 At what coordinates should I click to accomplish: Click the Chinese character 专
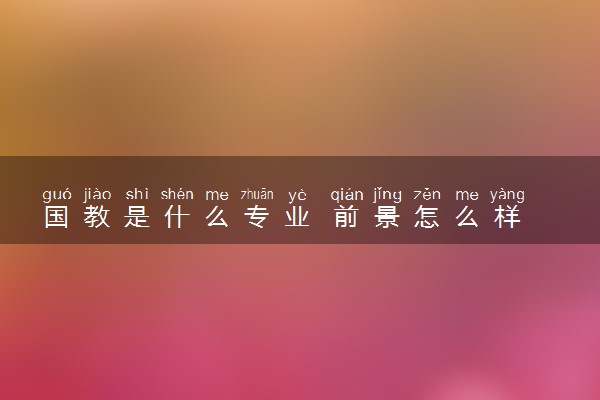(x=257, y=217)
